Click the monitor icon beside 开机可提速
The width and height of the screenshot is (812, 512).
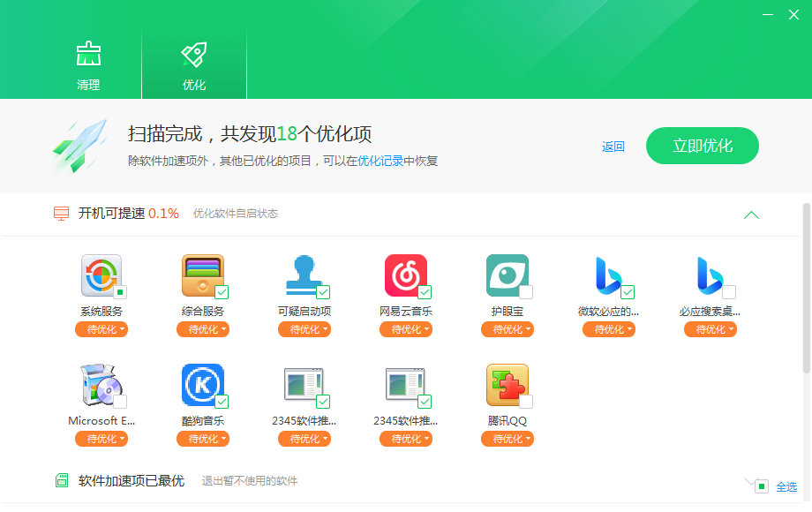61,214
